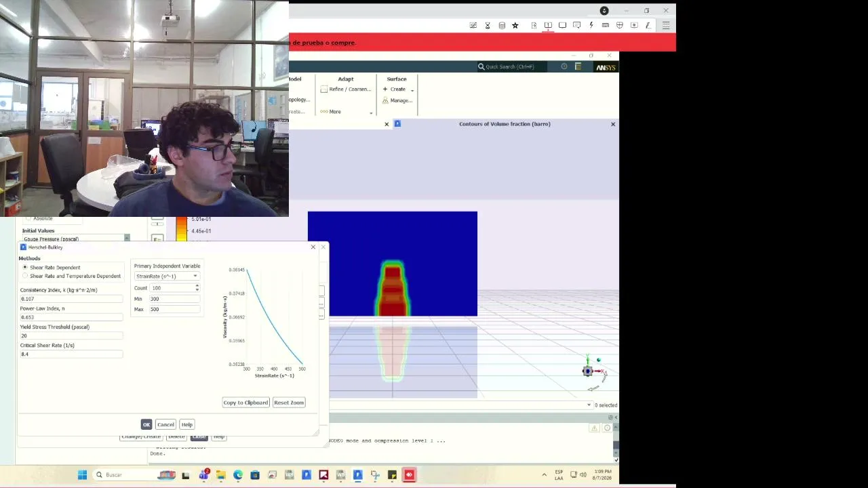This screenshot has height=488, width=868.
Task: Click the Fluent layout panel icon
Action: (578, 66)
